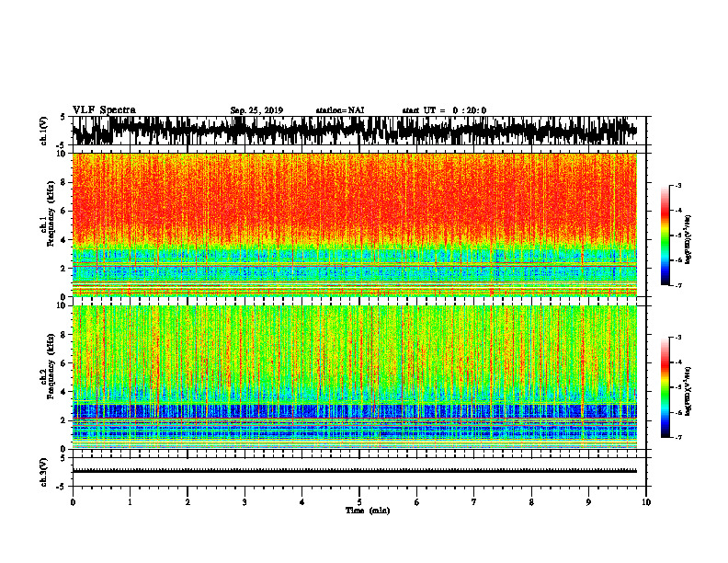Click the "ch.1(V)" axis label
The height and width of the screenshot is (563, 728).
tap(44, 131)
